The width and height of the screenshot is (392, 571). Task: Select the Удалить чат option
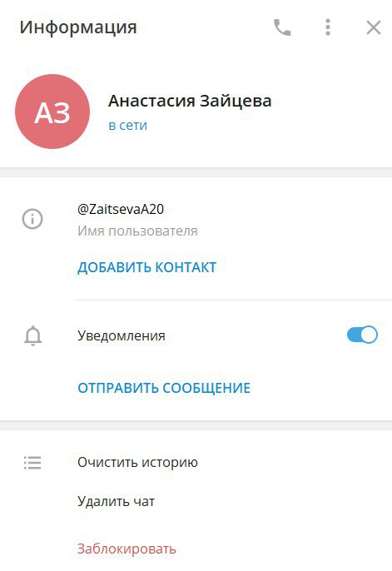117,502
